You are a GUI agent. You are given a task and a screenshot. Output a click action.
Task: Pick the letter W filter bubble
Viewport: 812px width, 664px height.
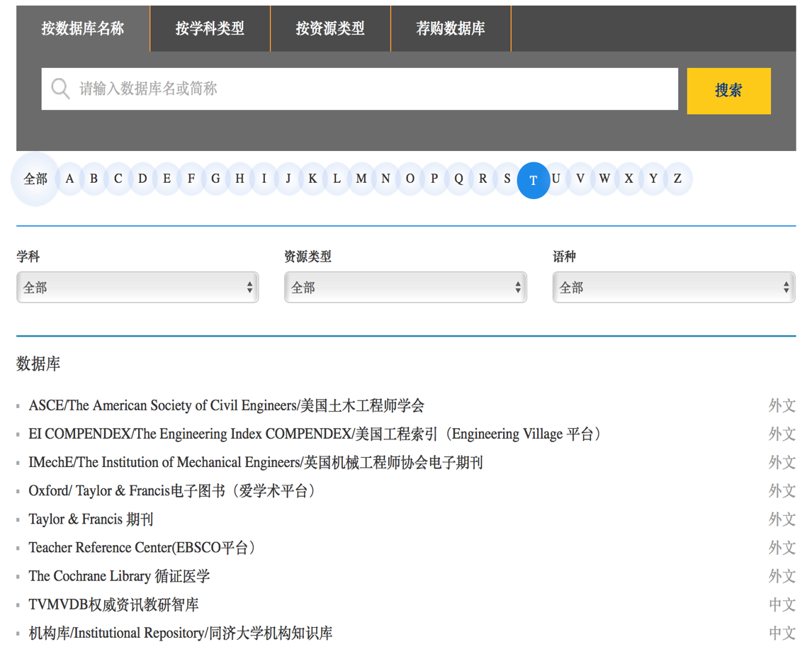[x=604, y=179]
